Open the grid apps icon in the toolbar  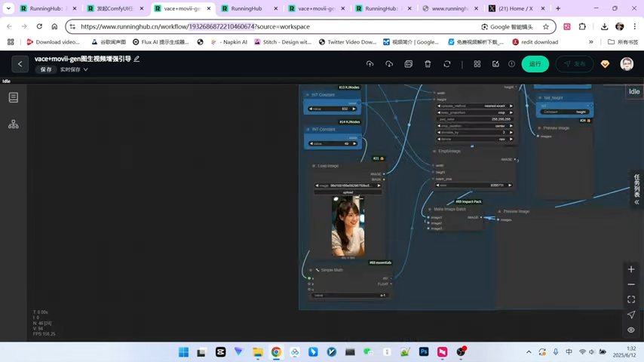[x=477, y=64]
